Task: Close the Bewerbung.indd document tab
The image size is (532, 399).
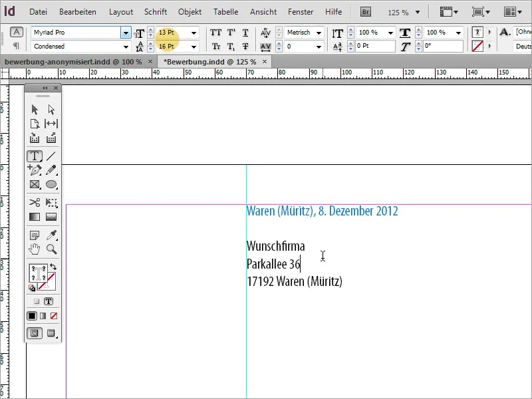Action: [265, 62]
